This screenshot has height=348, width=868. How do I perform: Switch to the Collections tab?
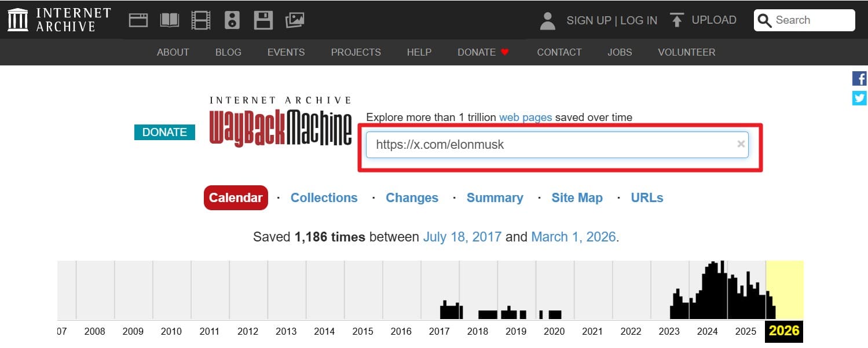point(324,197)
